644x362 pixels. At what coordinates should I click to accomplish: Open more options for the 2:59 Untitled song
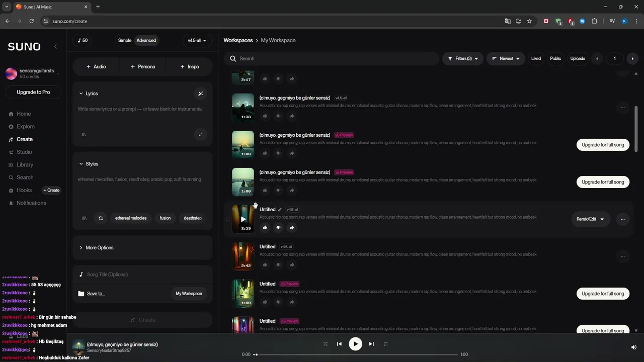click(623, 219)
